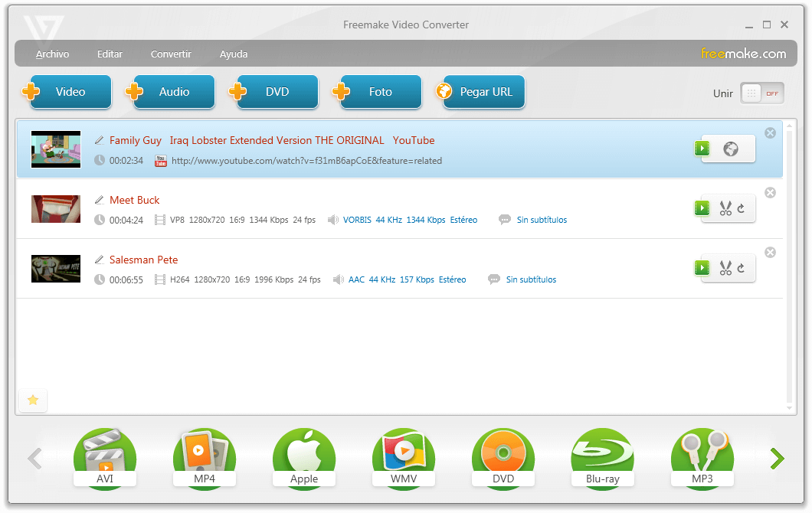Click the Meet Buck thumbnail

tap(56, 208)
